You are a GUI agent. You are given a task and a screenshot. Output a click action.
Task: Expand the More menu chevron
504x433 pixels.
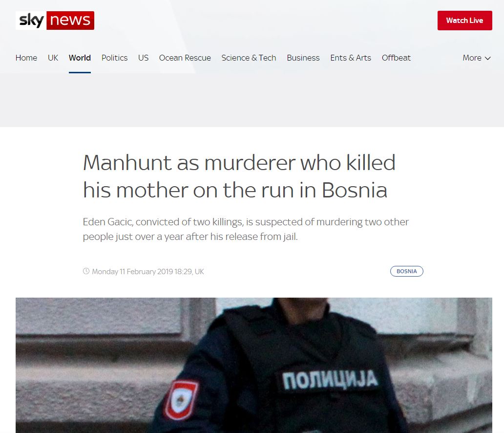pos(487,58)
